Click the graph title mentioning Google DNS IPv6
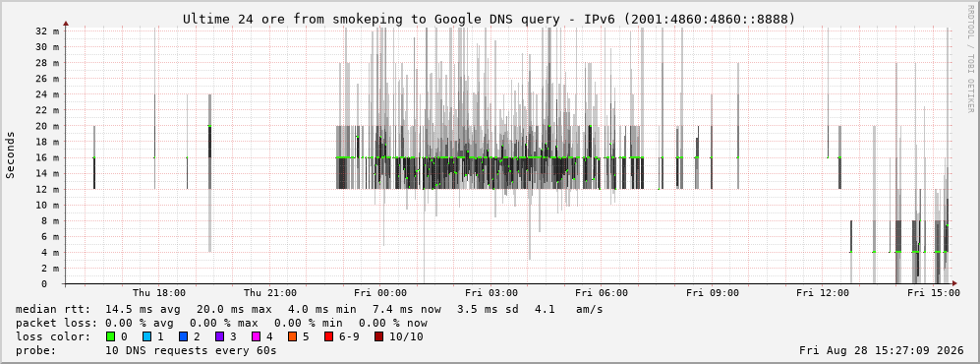This screenshot has height=364, width=980. (490, 20)
